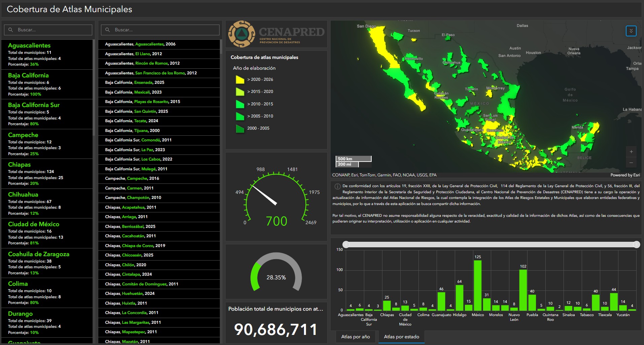Click the row Aguascalientes, El Llano, 2012
The image size is (644, 345).
click(x=159, y=54)
